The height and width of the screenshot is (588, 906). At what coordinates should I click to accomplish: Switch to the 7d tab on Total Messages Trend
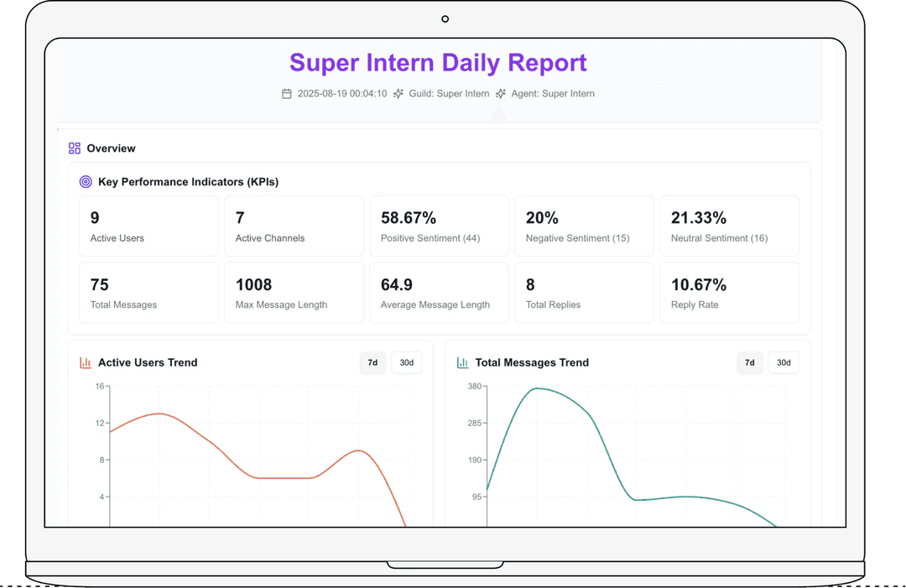tap(749, 362)
